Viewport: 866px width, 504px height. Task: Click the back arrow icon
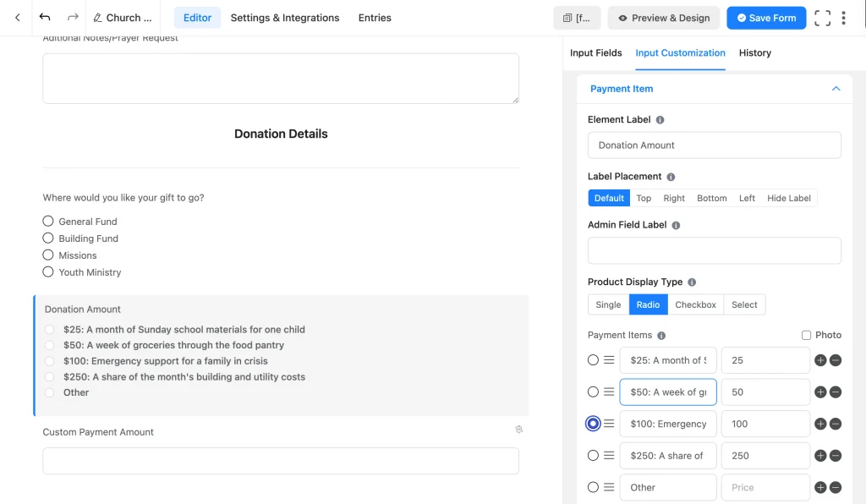pyautogui.click(x=18, y=18)
